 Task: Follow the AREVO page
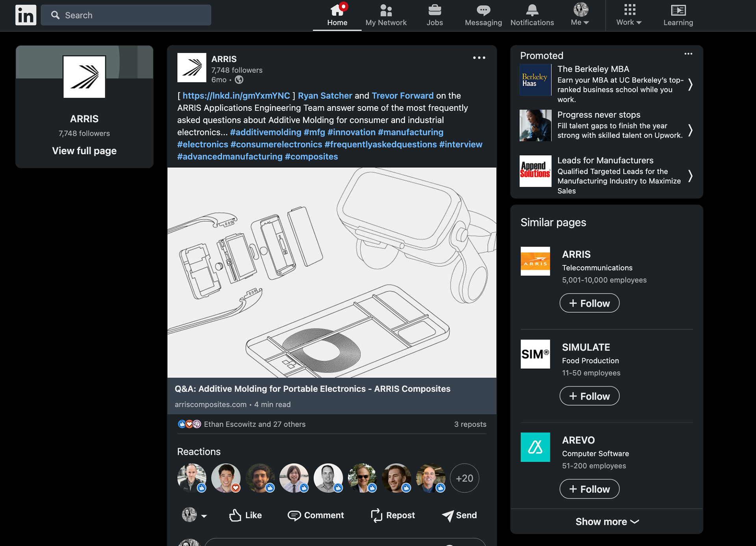589,489
